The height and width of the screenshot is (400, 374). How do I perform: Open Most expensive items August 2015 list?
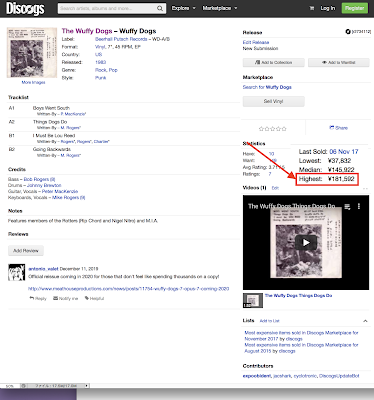coord(301,348)
